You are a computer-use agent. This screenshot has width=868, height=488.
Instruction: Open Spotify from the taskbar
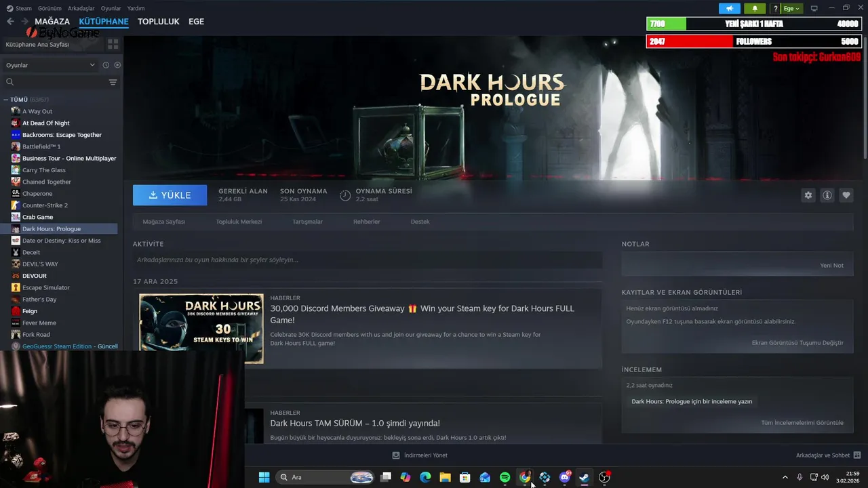(505, 477)
